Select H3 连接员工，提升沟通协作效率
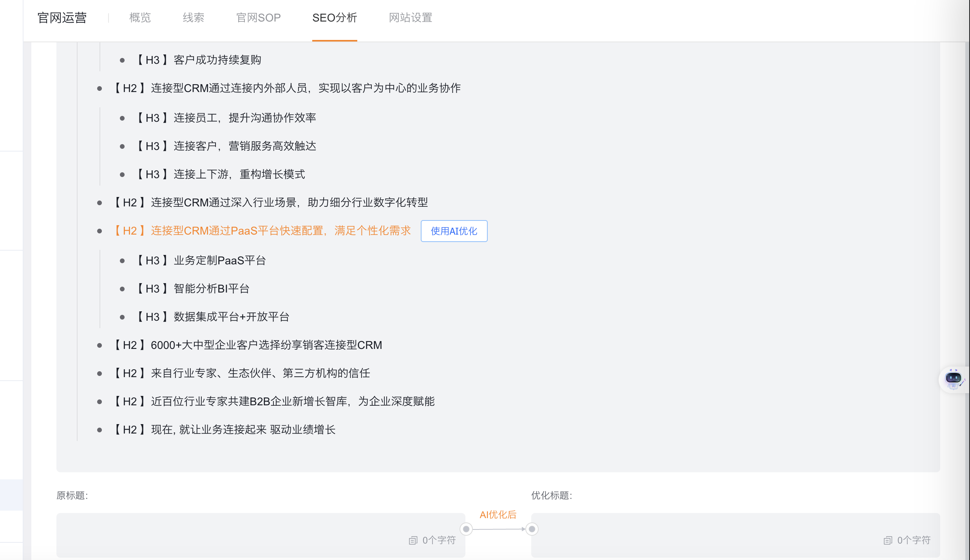 (x=226, y=118)
